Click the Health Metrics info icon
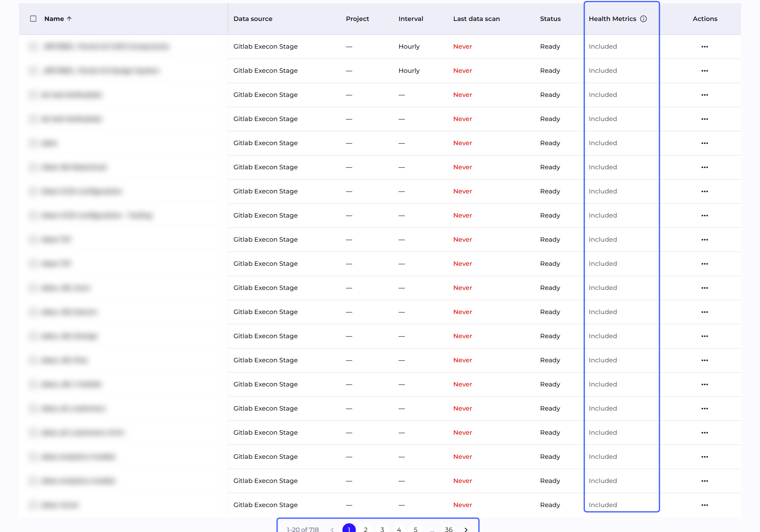Screen dimensions: 760x532 (644, 19)
